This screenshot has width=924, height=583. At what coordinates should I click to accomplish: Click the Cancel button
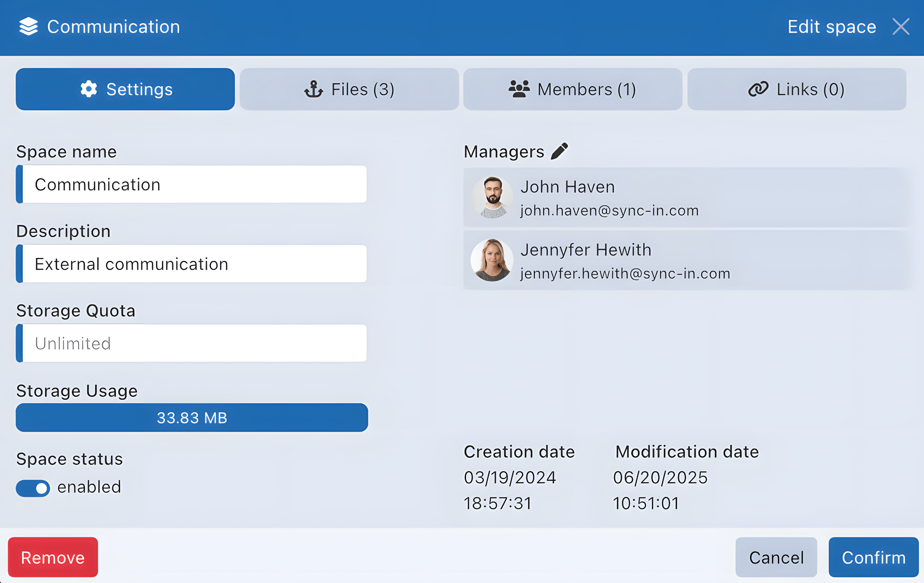[x=776, y=557]
